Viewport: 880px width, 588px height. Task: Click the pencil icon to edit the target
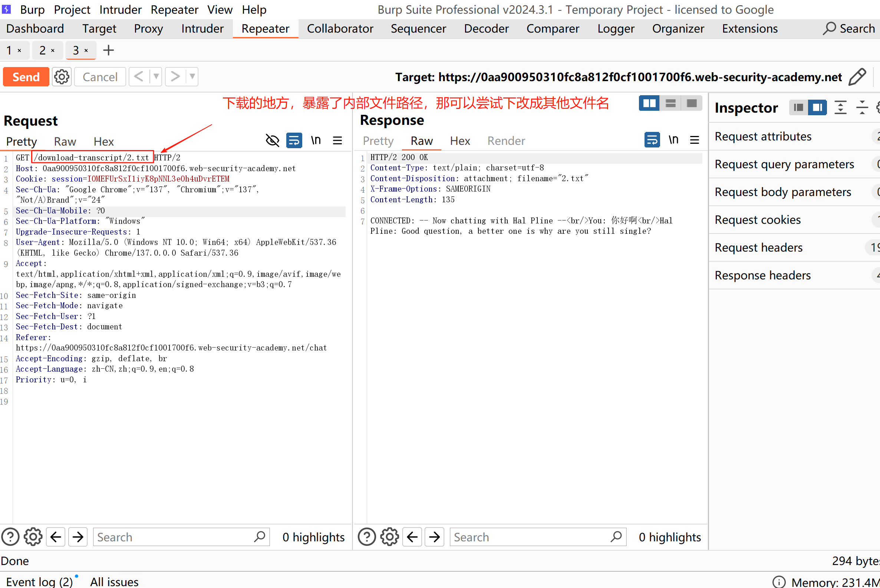[857, 77]
